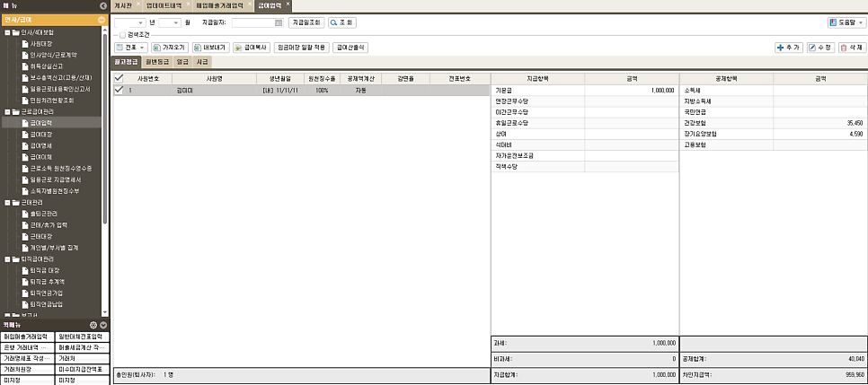This screenshot has height=385, width=868.
Task: Collapse the 근태관리 folder
Action: click(7, 203)
